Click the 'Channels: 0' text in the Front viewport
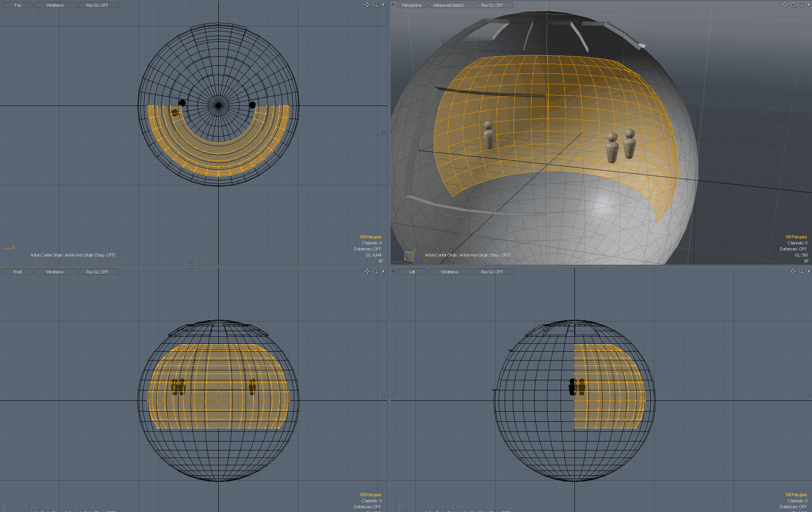The height and width of the screenshot is (512, 812). pos(371,501)
